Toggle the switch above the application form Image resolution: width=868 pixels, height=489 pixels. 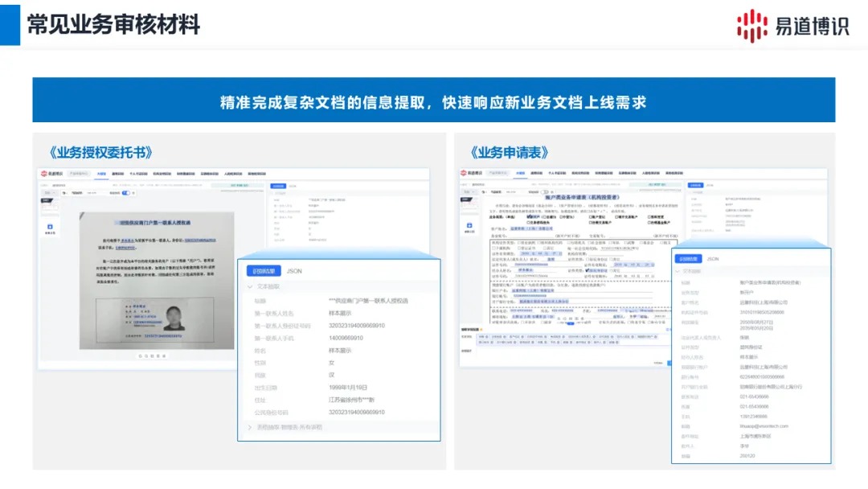(546, 193)
